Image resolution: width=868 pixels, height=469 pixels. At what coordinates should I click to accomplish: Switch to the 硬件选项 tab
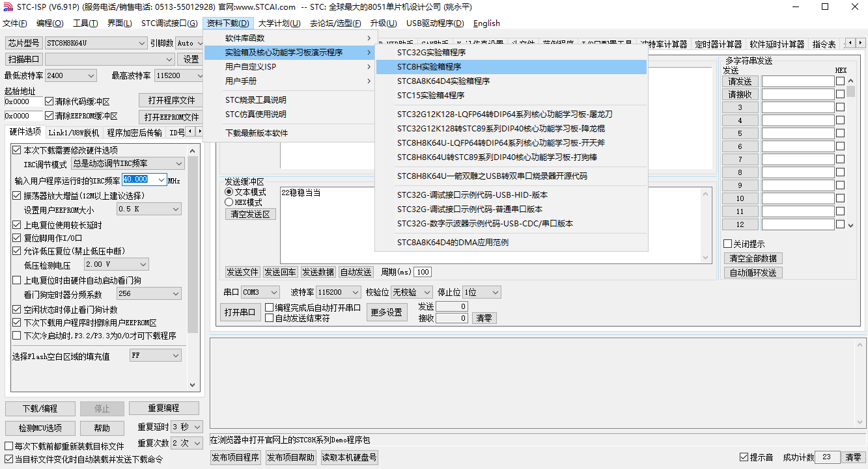pyautogui.click(x=25, y=132)
